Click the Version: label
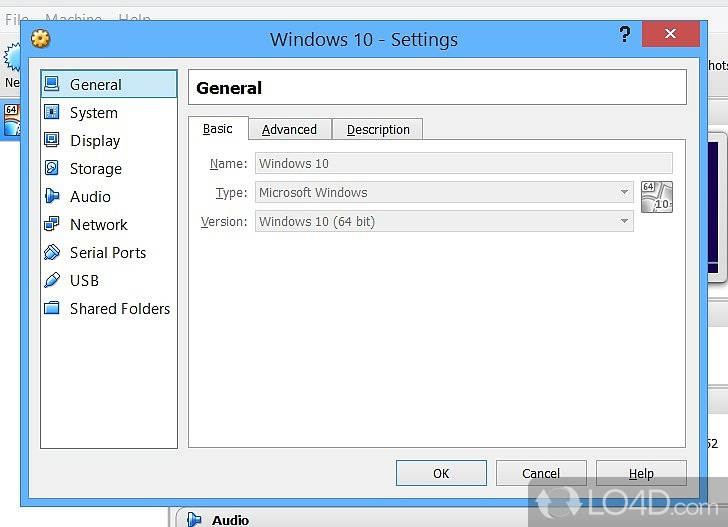 tap(224, 221)
